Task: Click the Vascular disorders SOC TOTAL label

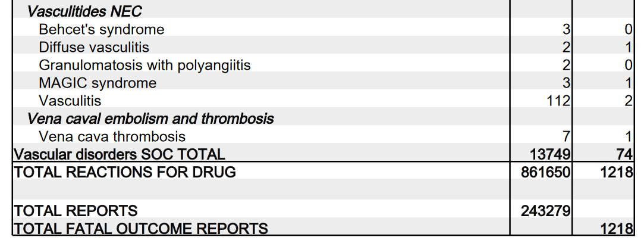Action: [120, 155]
